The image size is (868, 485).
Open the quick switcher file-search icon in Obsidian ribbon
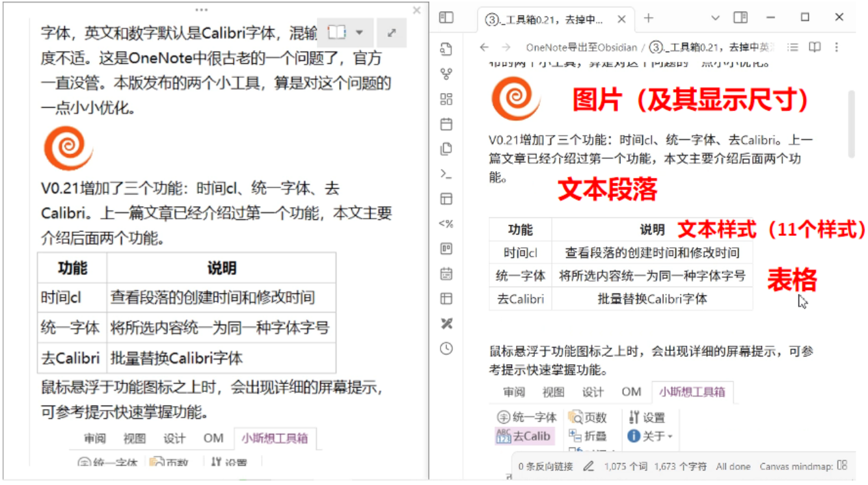tap(446, 49)
